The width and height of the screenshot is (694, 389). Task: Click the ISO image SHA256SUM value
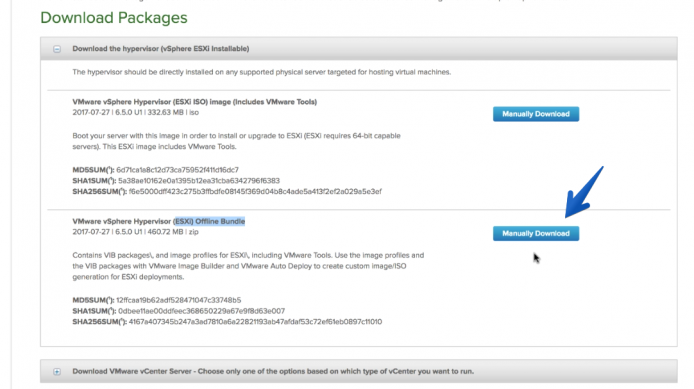pos(255,192)
